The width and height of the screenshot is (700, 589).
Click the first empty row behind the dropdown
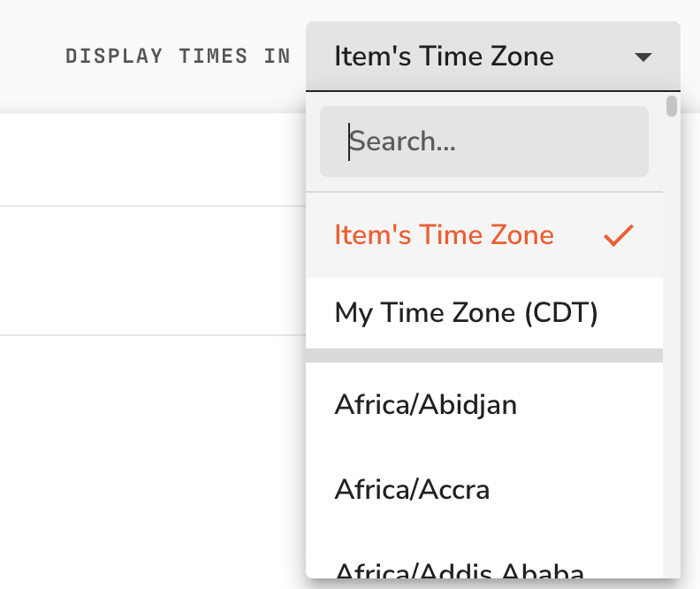click(x=153, y=159)
